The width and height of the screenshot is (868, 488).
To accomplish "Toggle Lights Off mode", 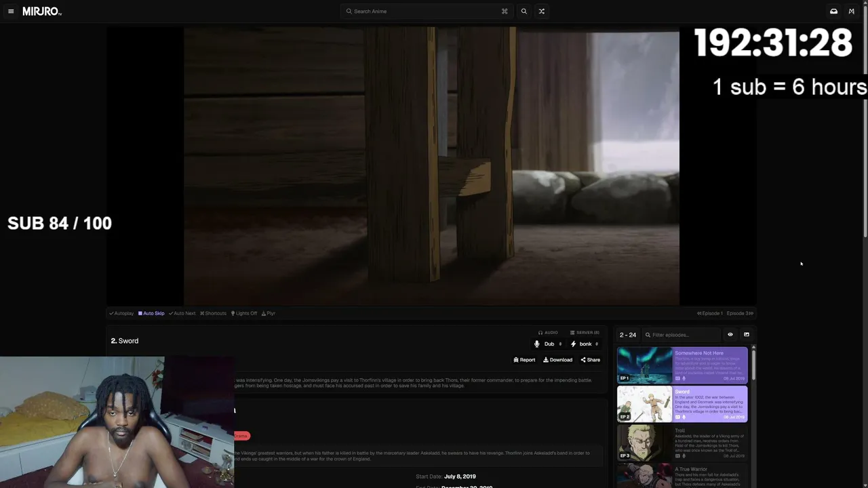I will 244,313.
